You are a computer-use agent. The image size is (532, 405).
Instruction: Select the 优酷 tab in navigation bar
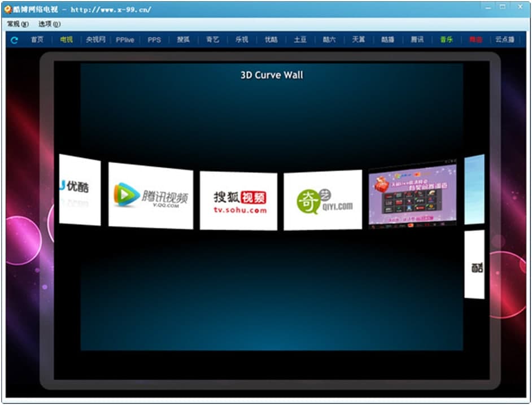click(271, 40)
